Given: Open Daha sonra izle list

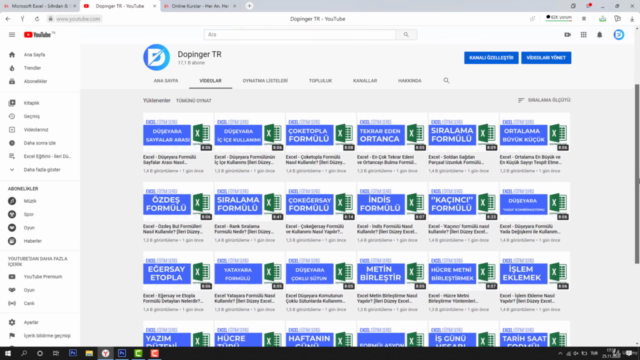Looking at the screenshot, I should (40, 143).
